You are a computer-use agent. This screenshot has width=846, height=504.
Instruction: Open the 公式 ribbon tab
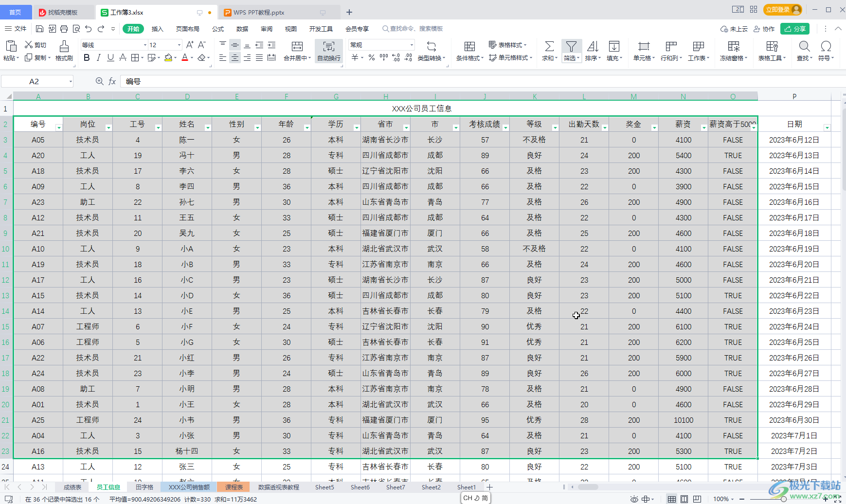coord(218,29)
